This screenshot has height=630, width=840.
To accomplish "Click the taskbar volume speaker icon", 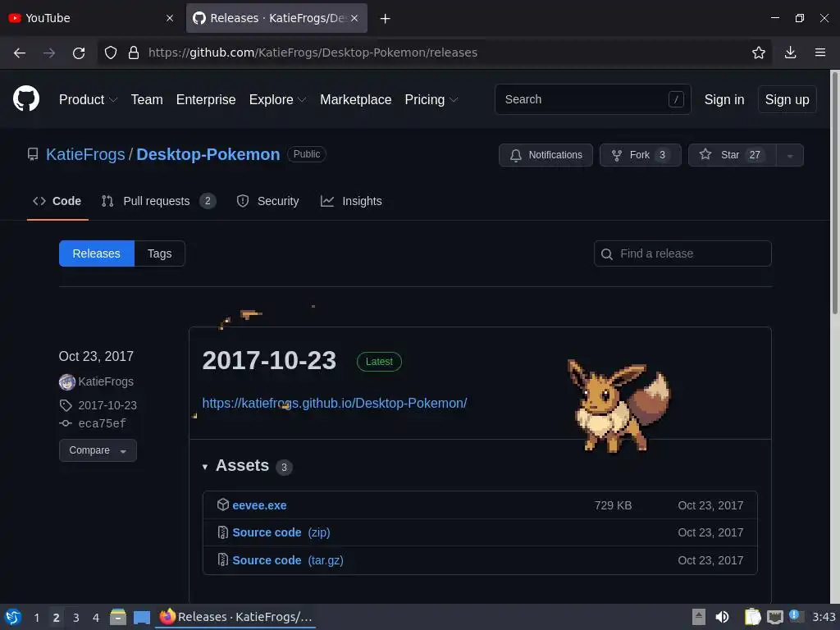I will (x=722, y=617).
